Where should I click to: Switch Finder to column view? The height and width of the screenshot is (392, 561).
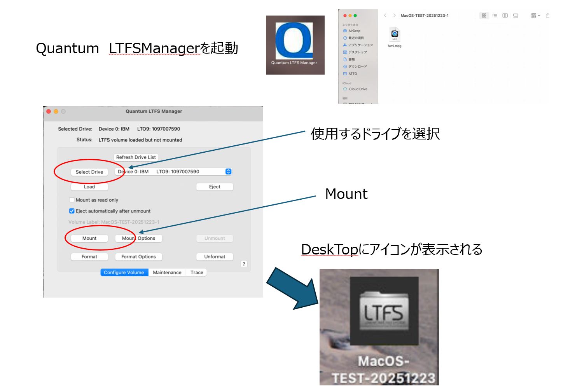[x=505, y=16]
